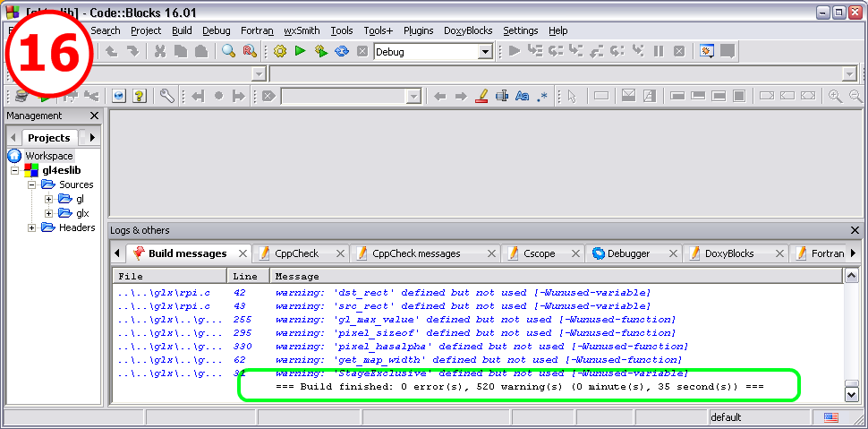Expand the gl folder
The width and height of the screenshot is (868, 429).
pyautogui.click(x=48, y=199)
